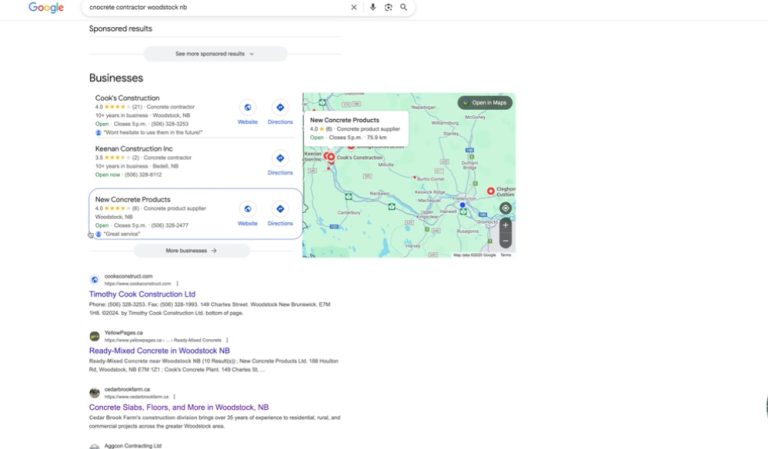The height and width of the screenshot is (449, 768).
Task: Open search by image (Lens) icon
Action: (x=388, y=7)
